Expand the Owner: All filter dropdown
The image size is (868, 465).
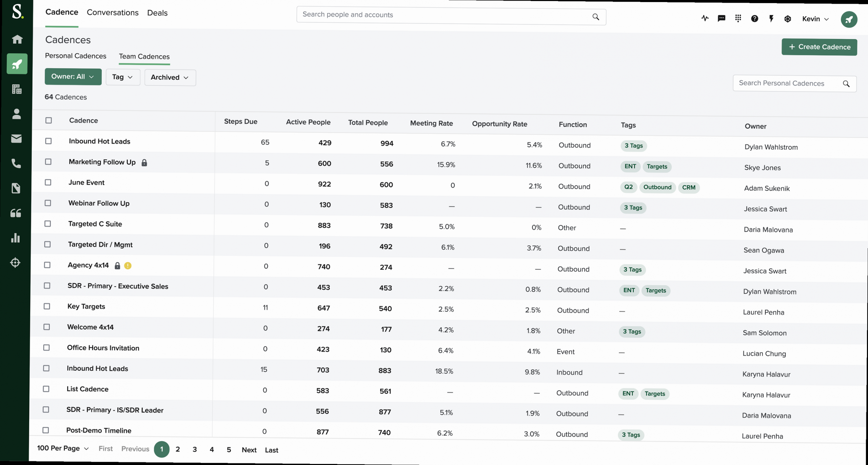click(73, 77)
